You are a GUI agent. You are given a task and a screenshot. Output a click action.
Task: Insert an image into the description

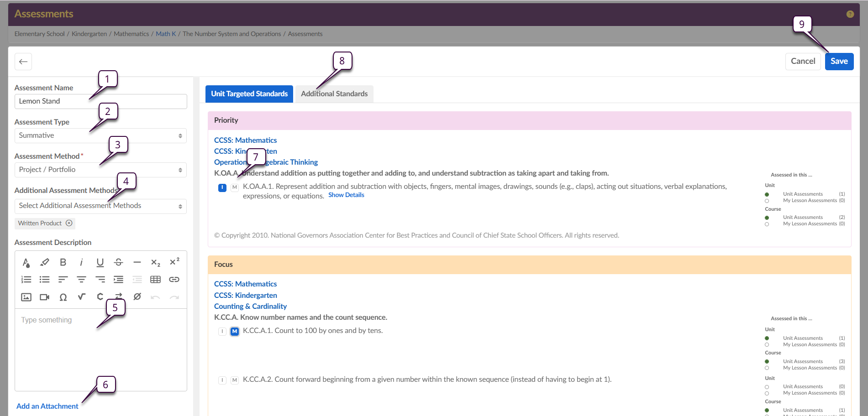click(26, 297)
